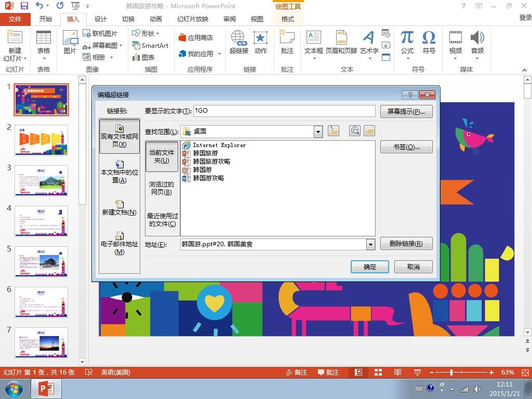
Task: Click the Bookmark (书签) button
Action: (406, 147)
